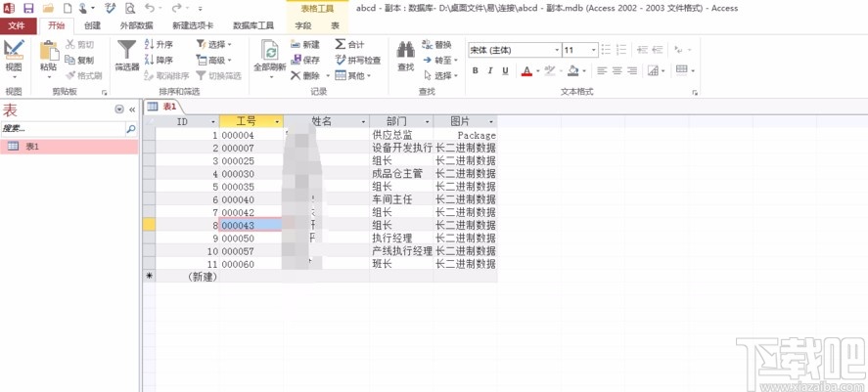The width and height of the screenshot is (868, 392).
Task: Click the 000043 cell in 工号 column
Action: [x=251, y=225]
